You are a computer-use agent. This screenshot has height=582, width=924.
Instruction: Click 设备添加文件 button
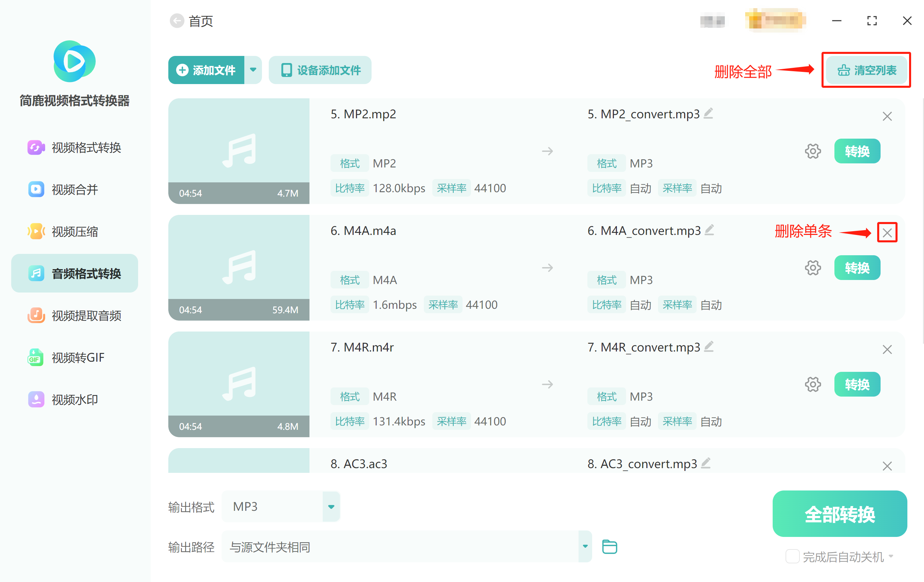[320, 70]
